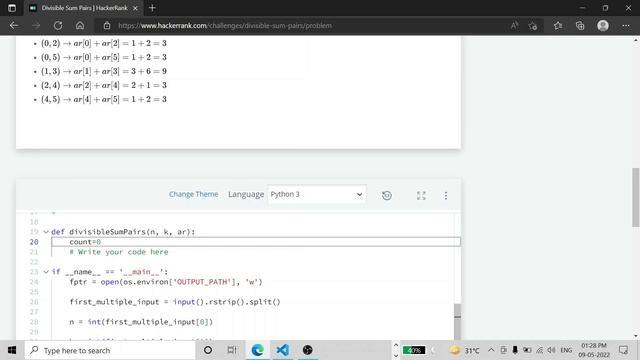Click the Change Theme link
The height and width of the screenshot is (360, 640).
[x=193, y=194]
